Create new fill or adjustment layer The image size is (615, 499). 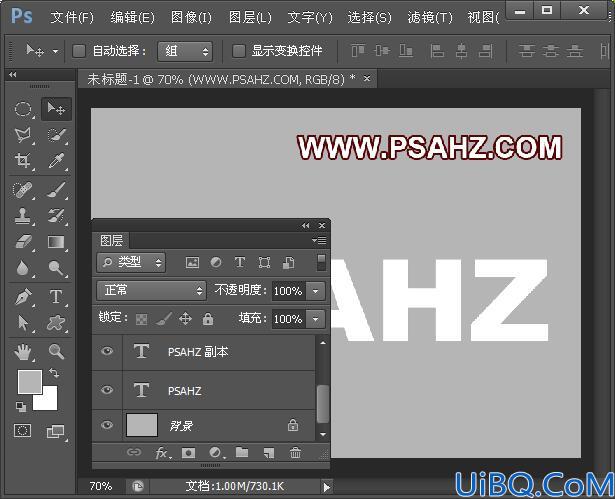pyautogui.click(x=215, y=453)
